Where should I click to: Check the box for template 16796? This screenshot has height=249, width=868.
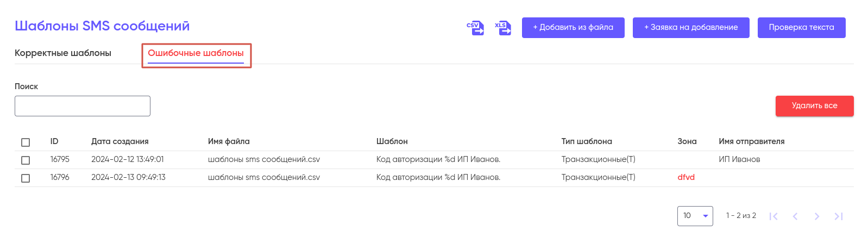click(26, 178)
